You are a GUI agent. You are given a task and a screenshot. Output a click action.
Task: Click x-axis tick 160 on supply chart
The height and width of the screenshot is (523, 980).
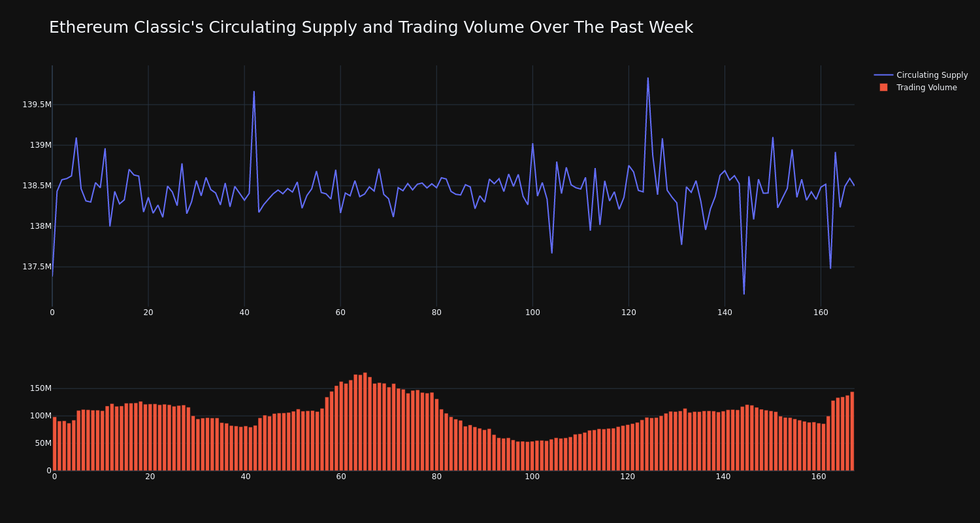pos(821,312)
